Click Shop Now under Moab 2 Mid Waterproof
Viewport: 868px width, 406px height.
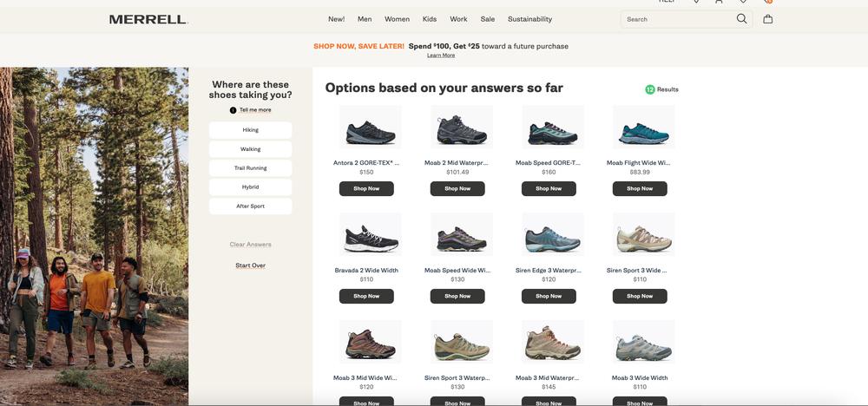(457, 188)
